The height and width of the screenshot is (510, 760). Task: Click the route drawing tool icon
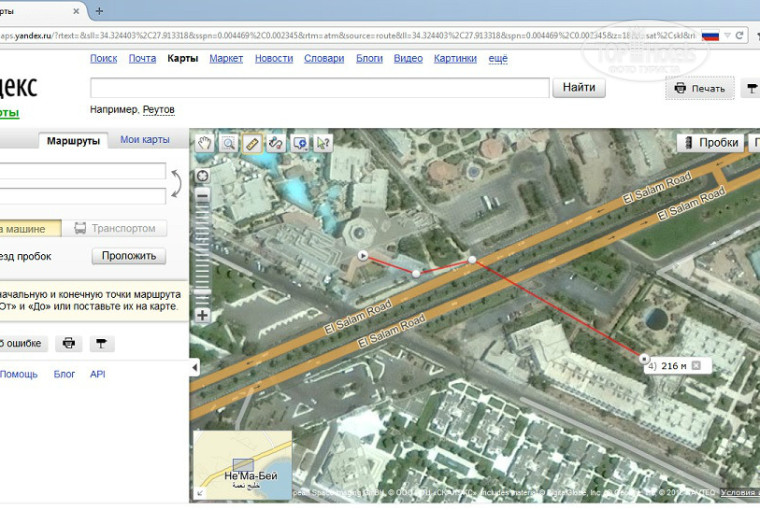click(275, 143)
